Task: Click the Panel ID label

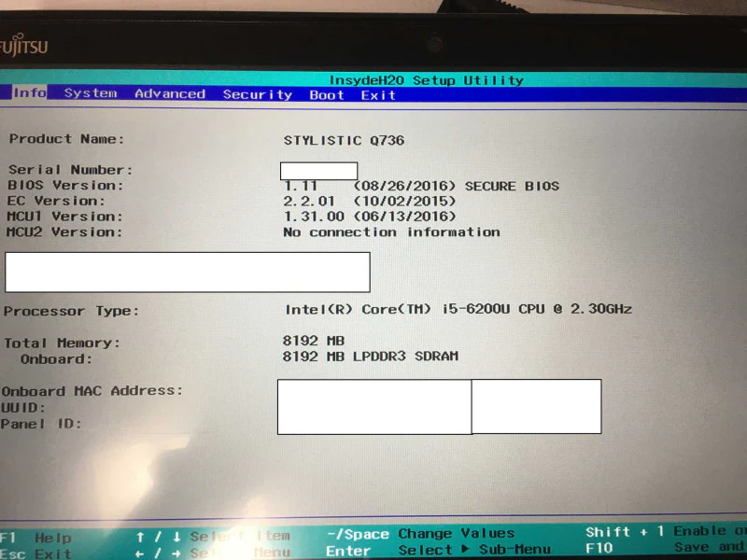Action: pyautogui.click(x=41, y=424)
